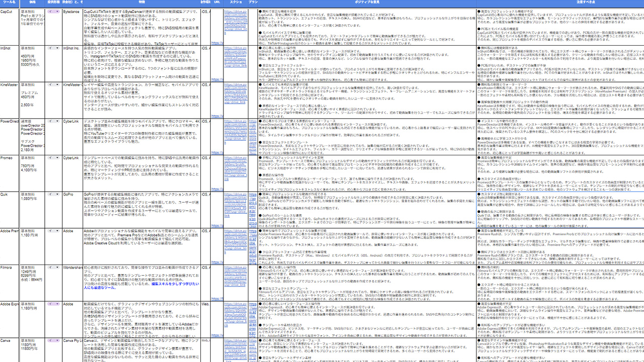Select the 提供形態 header cell
Image resolution: width=644 pixels, height=362 pixels.
[54, 3]
